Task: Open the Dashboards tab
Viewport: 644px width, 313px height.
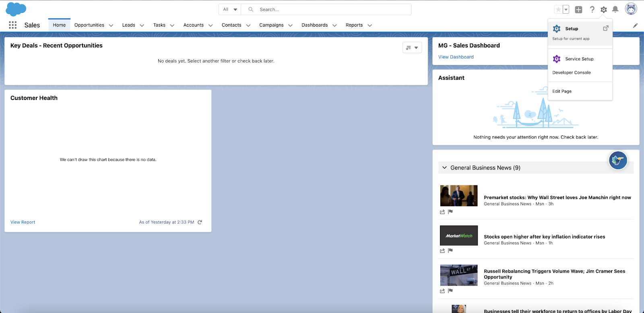Action: point(315,25)
